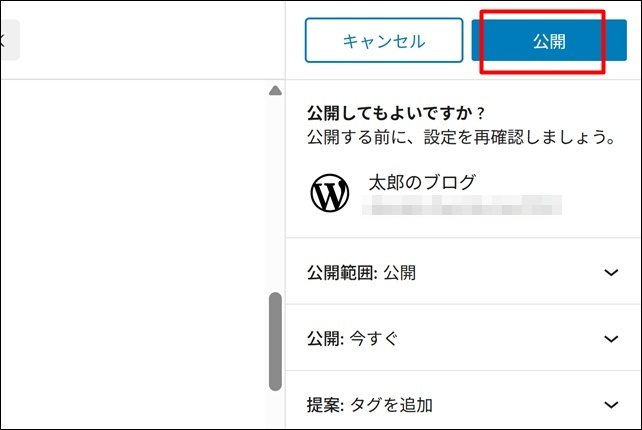The width and height of the screenshot is (642, 430).
Task: Click the partially visible top-left toolbar button
Action: point(8,41)
